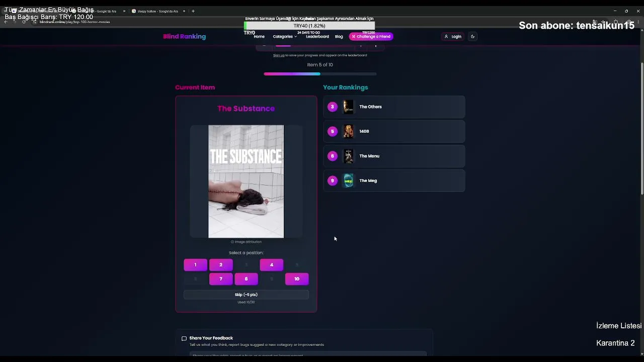
Task: Click The Others poster thumbnail
Action: point(348,107)
